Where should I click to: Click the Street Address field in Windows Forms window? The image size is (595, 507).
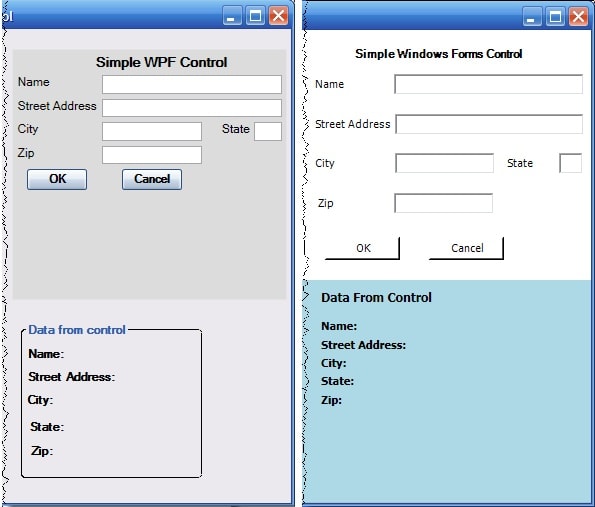[x=489, y=124]
